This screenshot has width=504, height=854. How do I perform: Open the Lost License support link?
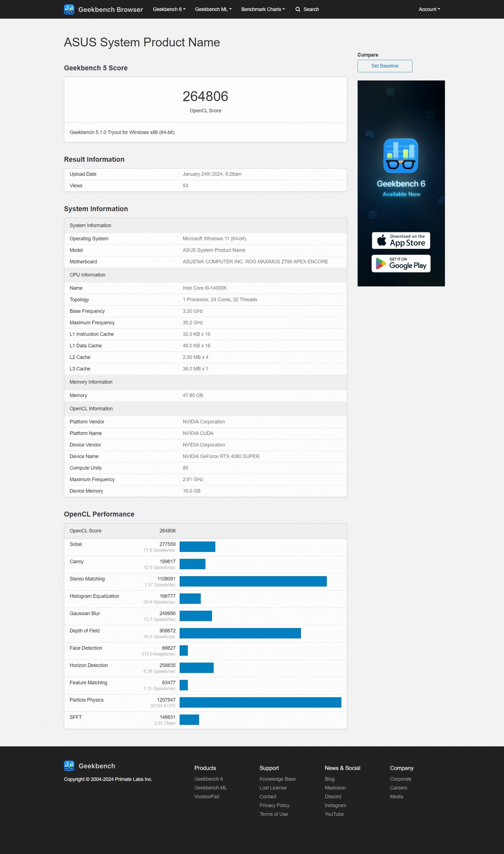[273, 788]
